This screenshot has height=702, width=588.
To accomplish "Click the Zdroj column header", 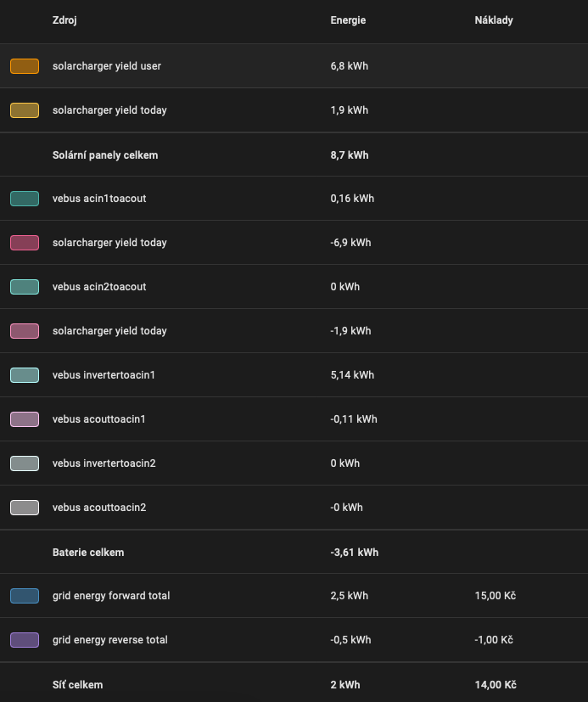I will 64,20.
